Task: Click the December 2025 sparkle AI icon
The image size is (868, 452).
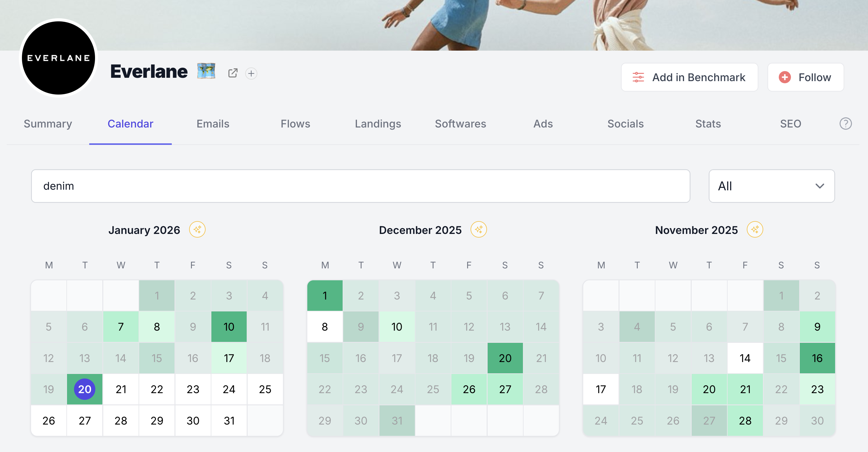Action: [478, 230]
